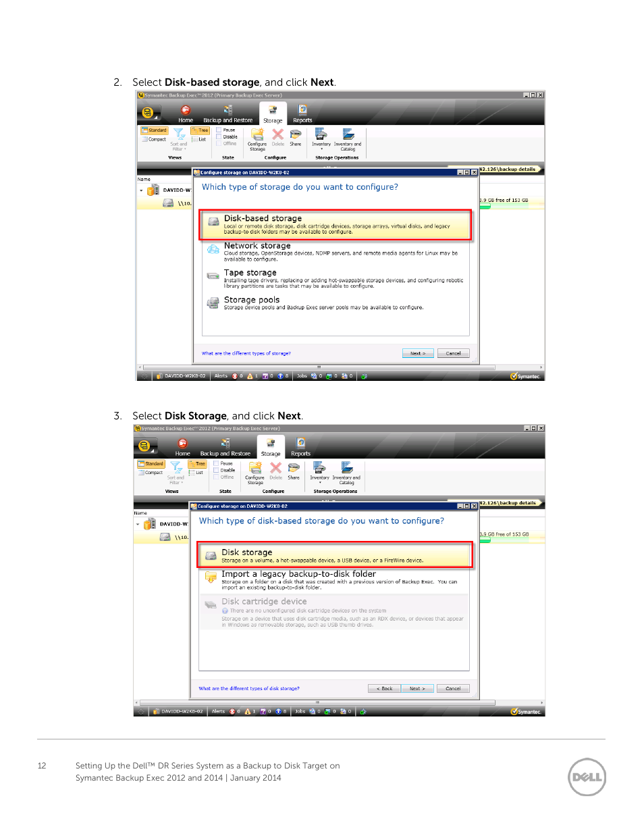
Task: Click Cancel in the disk-based storage dialog
Action: 453,688
